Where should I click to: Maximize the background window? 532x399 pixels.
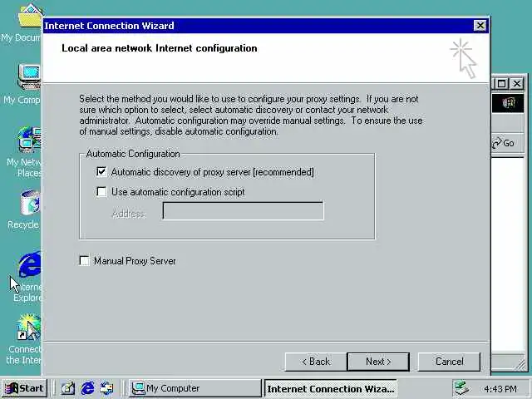click(502, 83)
